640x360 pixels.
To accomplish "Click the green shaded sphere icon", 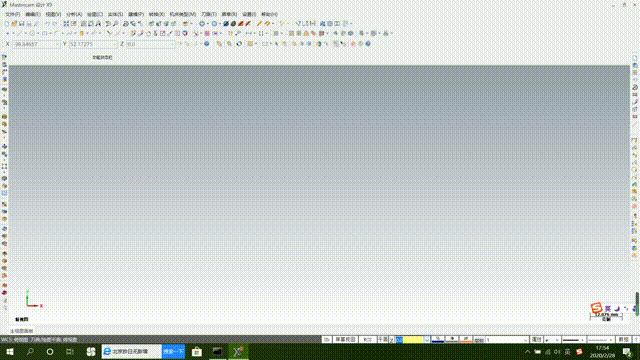I will click(233, 24).
